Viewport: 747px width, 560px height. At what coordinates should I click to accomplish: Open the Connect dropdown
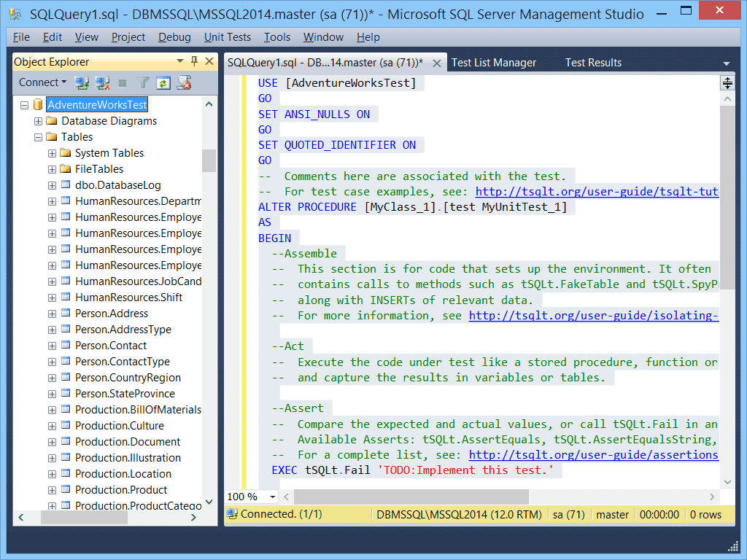[x=42, y=82]
